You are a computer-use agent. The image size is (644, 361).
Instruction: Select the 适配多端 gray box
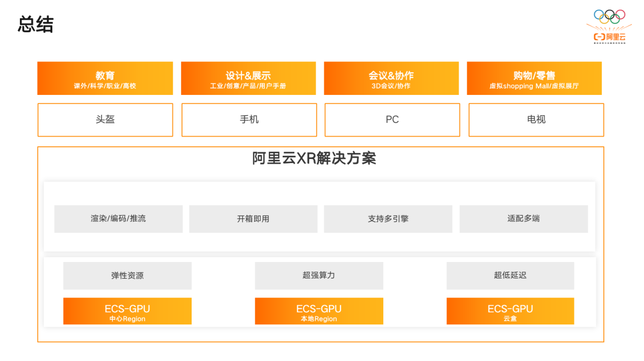click(x=524, y=219)
